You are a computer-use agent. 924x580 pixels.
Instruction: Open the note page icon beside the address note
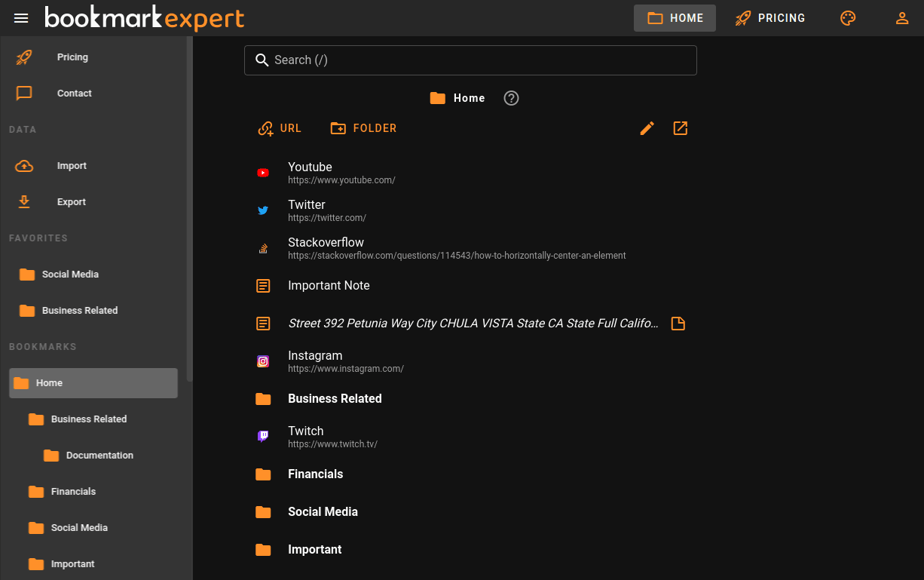tap(678, 324)
